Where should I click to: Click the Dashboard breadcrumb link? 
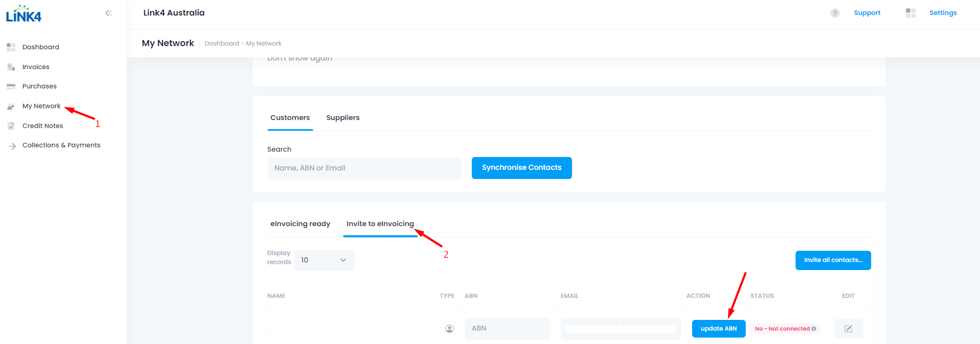pyautogui.click(x=222, y=43)
